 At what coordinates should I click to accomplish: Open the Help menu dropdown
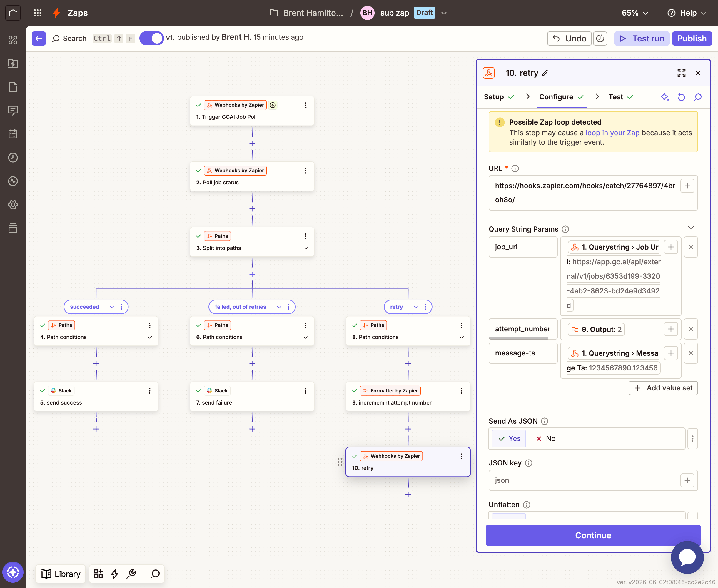(x=687, y=13)
